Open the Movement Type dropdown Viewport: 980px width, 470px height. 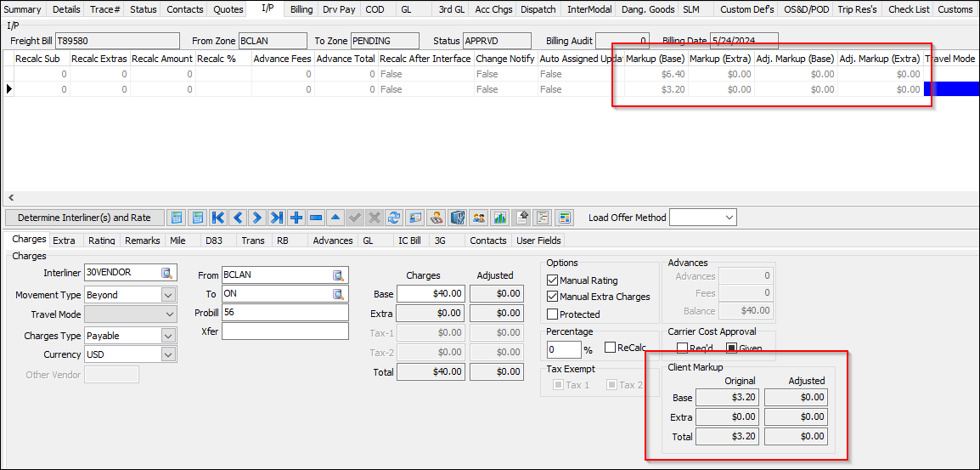tap(168, 295)
